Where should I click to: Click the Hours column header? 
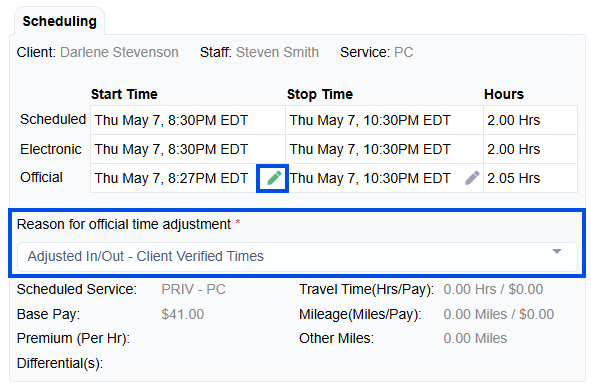click(x=504, y=94)
